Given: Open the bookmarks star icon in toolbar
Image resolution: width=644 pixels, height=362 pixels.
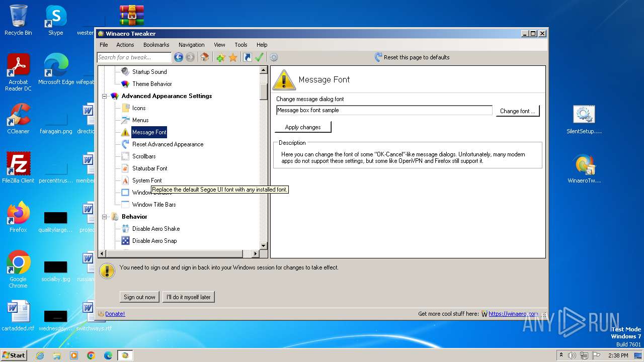Looking at the screenshot, I should [233, 57].
